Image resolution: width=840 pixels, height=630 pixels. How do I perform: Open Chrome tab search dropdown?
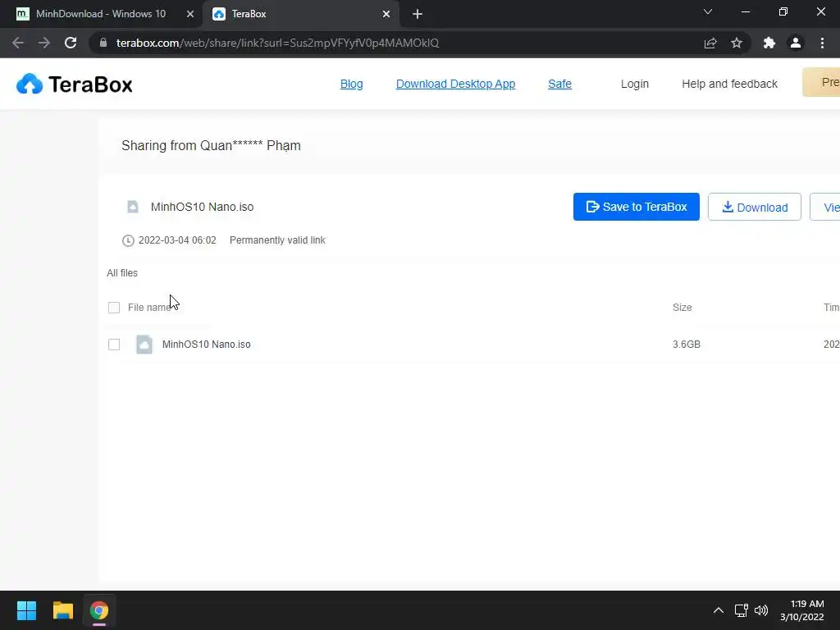pos(708,11)
